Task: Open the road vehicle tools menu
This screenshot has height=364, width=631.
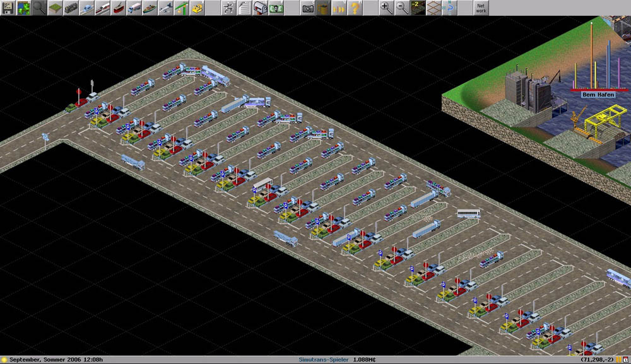Action: coord(134,8)
